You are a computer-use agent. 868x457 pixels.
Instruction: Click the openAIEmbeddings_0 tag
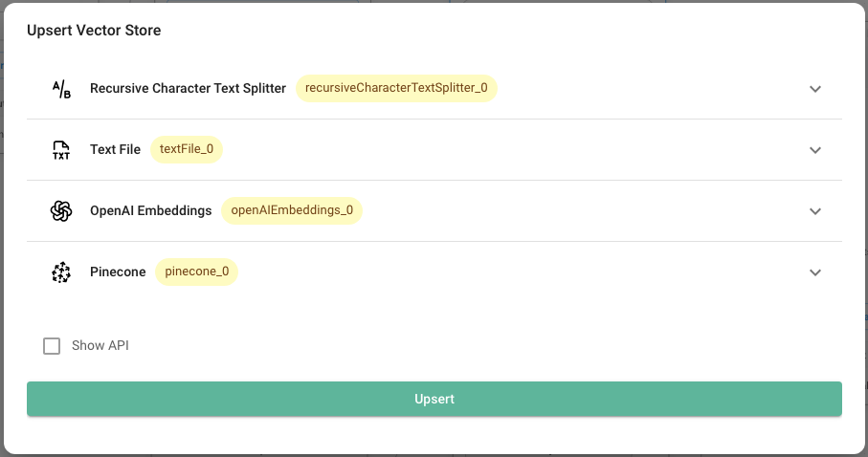pos(292,210)
